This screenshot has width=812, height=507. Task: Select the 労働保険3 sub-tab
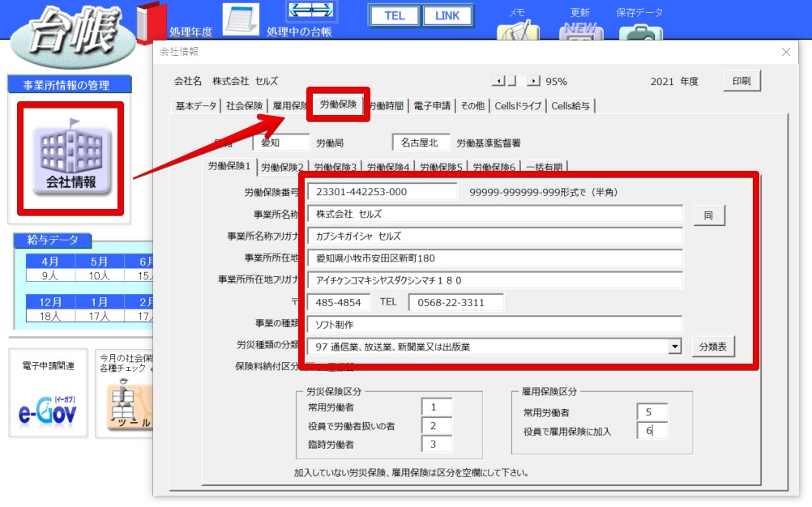(x=335, y=167)
